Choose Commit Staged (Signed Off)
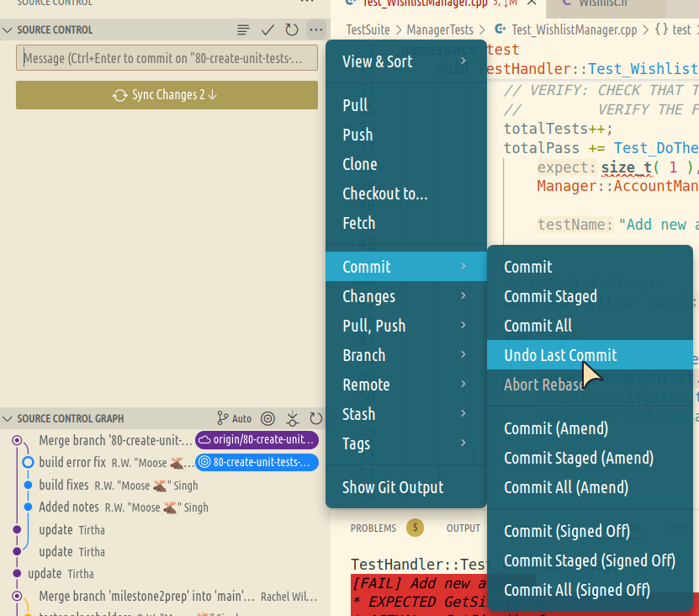This screenshot has height=616, width=699. click(590, 560)
